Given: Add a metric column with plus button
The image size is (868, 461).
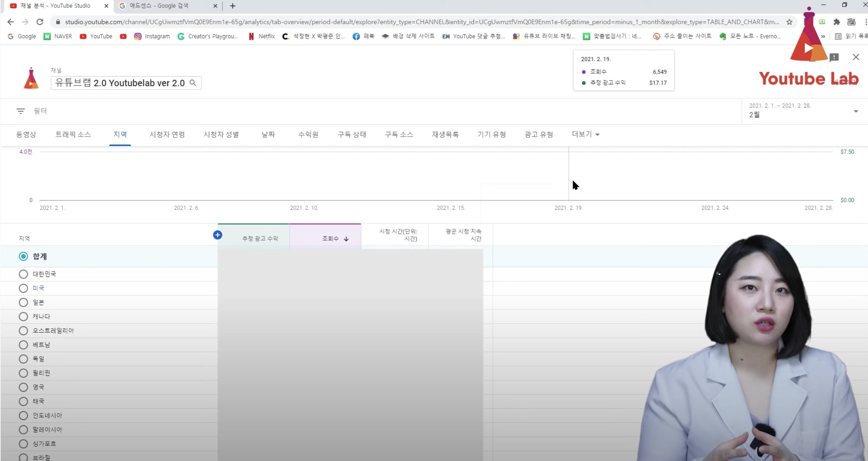Looking at the screenshot, I should 218,235.
